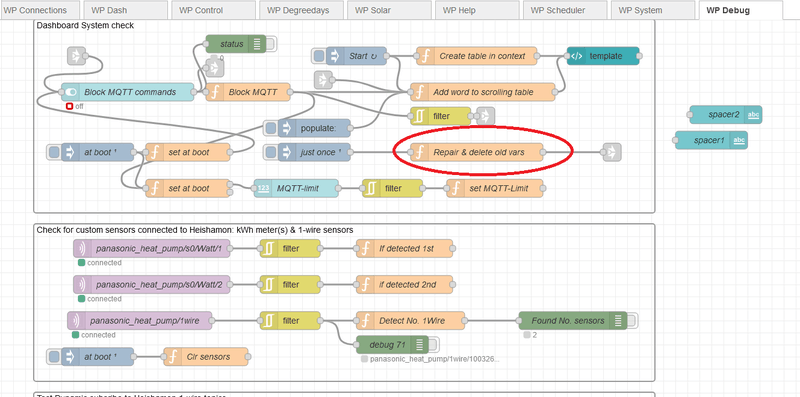Select the 'Repair & delete old vars' function node
The height and width of the screenshot is (397, 800).
tap(477, 152)
